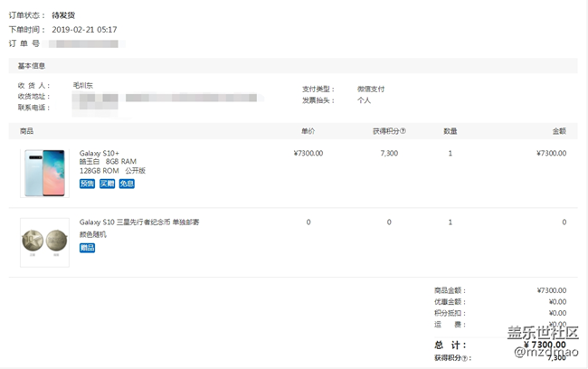This screenshot has width=588, height=369.
Task: Click the ¥7300.00 price in 金额 column
Action: point(551,153)
